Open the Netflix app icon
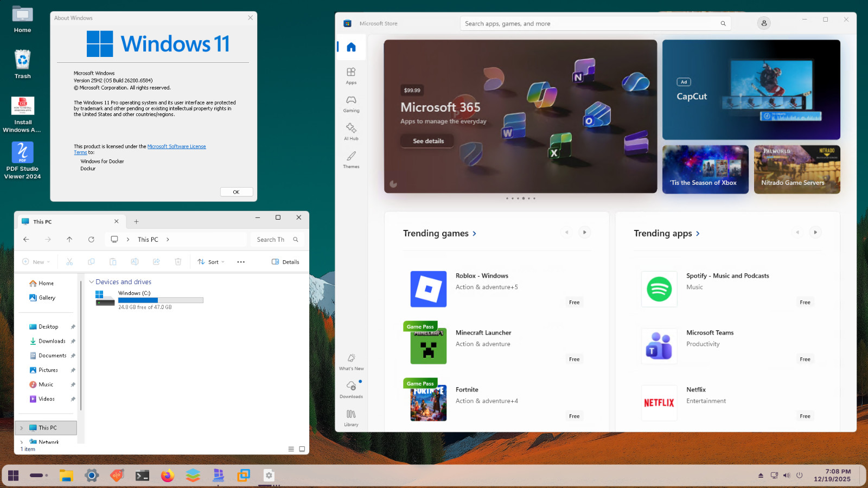The width and height of the screenshot is (868, 488). [659, 403]
